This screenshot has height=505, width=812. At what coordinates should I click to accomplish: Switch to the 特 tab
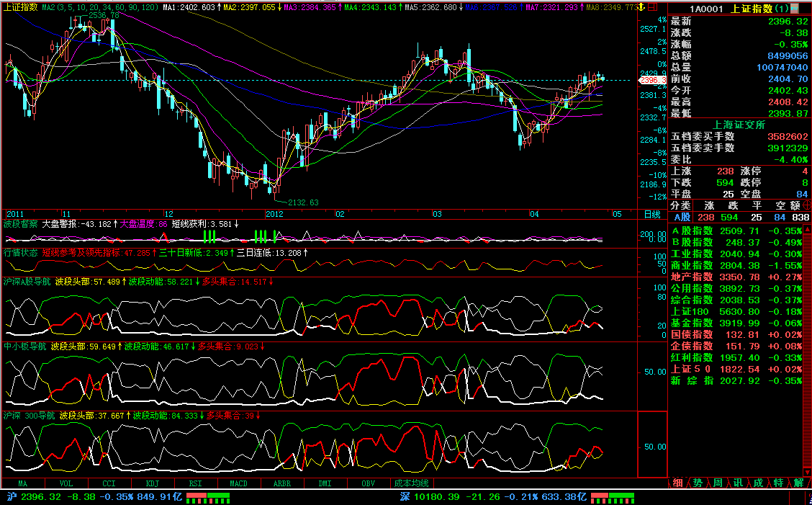778,483
